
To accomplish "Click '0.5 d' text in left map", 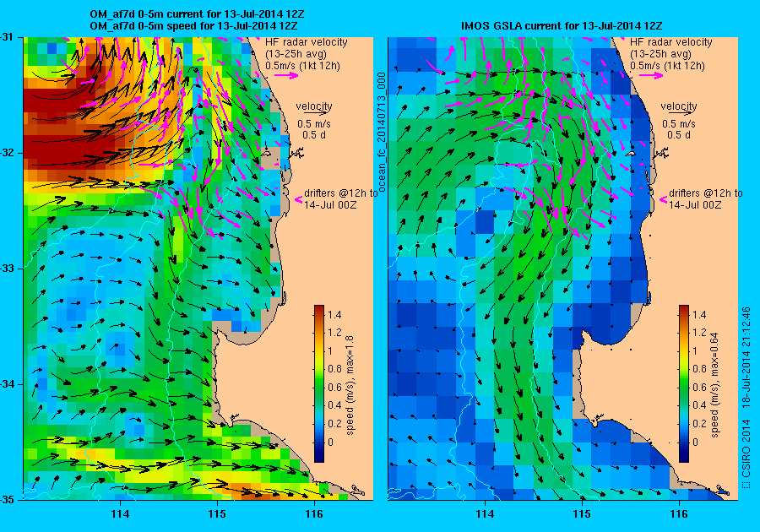I will 314,135.
